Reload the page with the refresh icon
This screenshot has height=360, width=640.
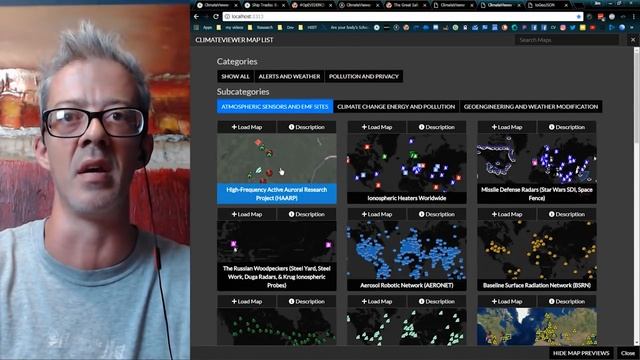point(216,17)
